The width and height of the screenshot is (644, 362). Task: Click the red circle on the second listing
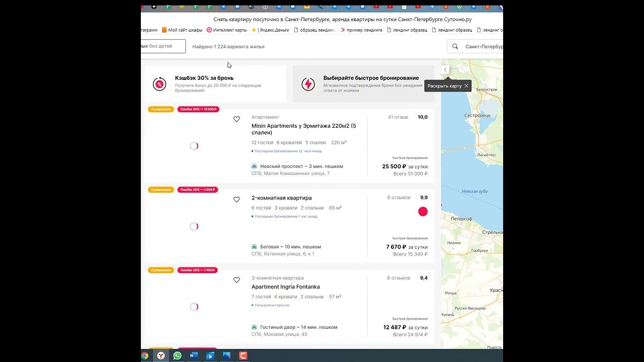coord(423,212)
